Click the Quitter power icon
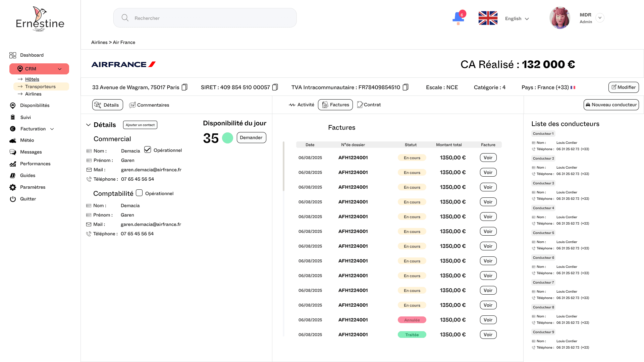The width and height of the screenshot is (644, 362). point(13,199)
